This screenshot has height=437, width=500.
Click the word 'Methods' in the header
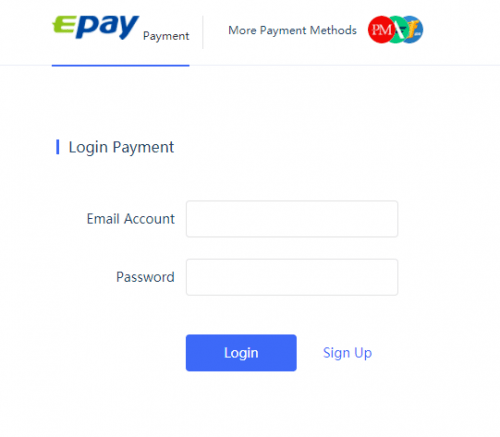pyautogui.click(x=334, y=30)
